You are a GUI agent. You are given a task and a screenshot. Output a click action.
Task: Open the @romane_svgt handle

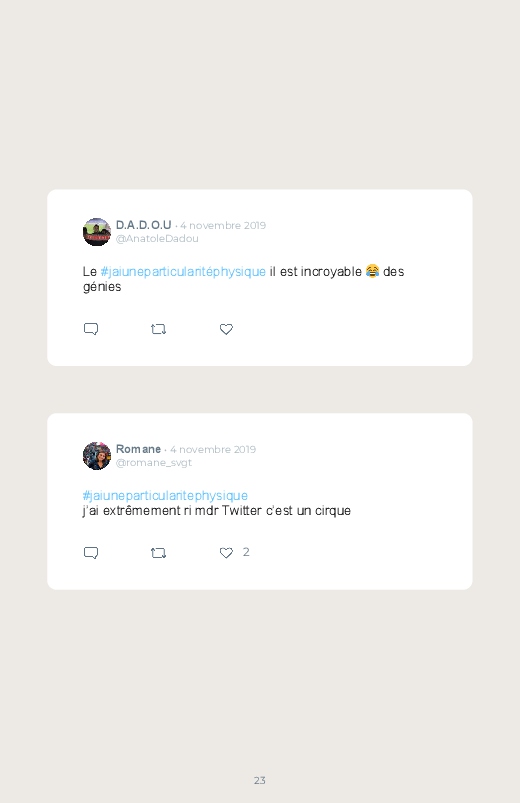pos(154,462)
